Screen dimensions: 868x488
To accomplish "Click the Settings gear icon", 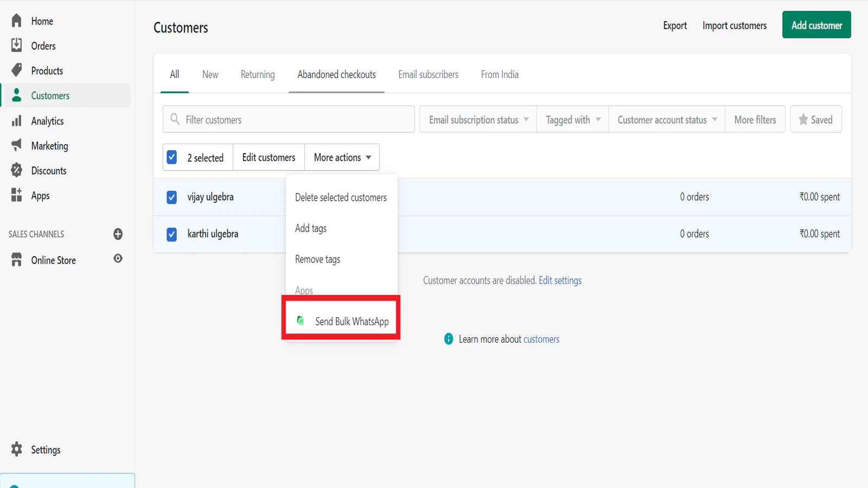I will [x=17, y=450].
